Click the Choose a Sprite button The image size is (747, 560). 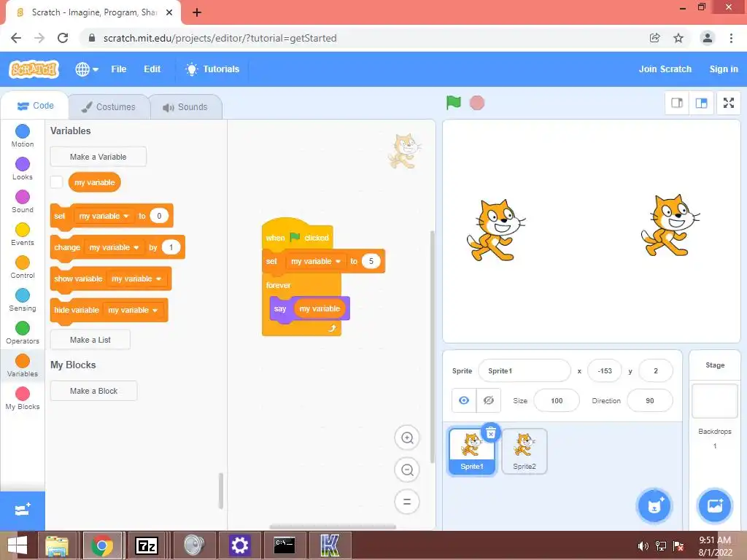(654, 506)
